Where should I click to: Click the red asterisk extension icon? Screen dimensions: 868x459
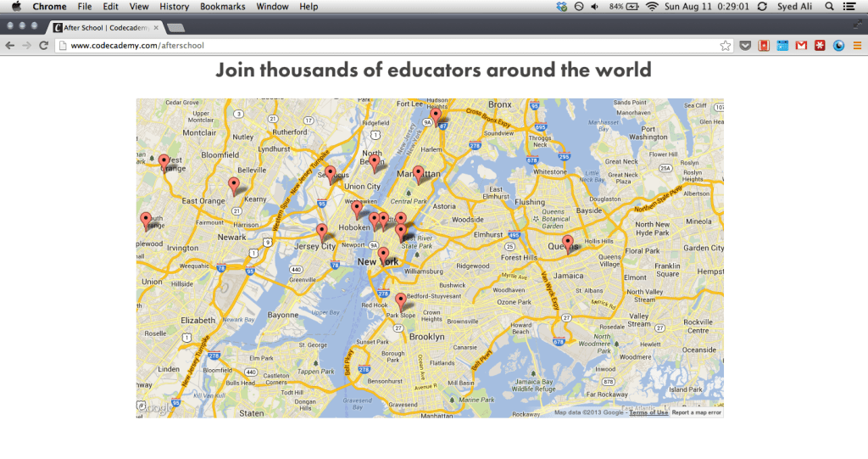click(x=820, y=45)
